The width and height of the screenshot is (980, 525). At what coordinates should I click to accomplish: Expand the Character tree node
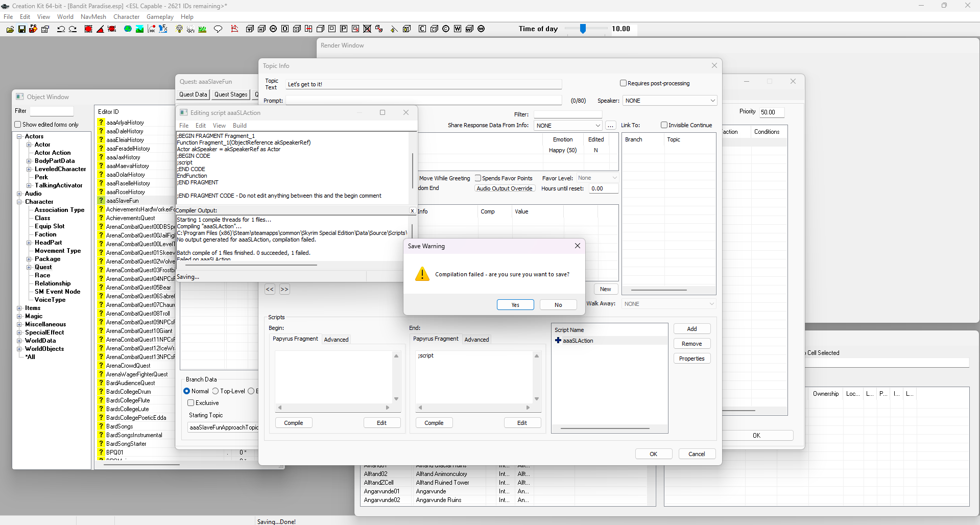click(x=19, y=202)
